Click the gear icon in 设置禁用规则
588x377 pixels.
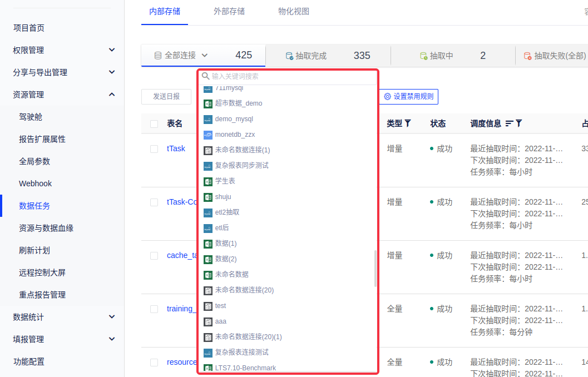click(x=387, y=97)
